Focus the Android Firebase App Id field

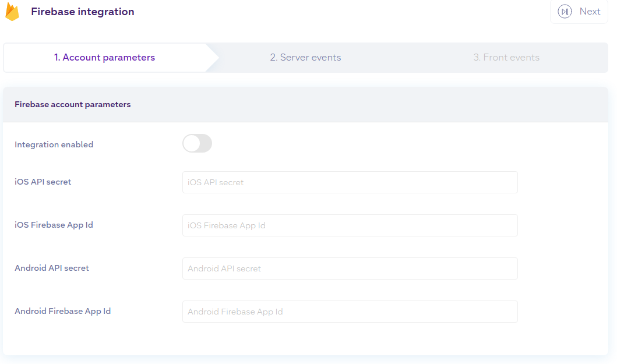350,312
